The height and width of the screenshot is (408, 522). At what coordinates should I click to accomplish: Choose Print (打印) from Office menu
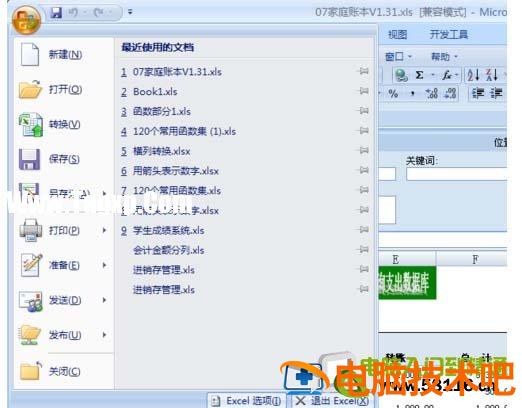(64, 230)
